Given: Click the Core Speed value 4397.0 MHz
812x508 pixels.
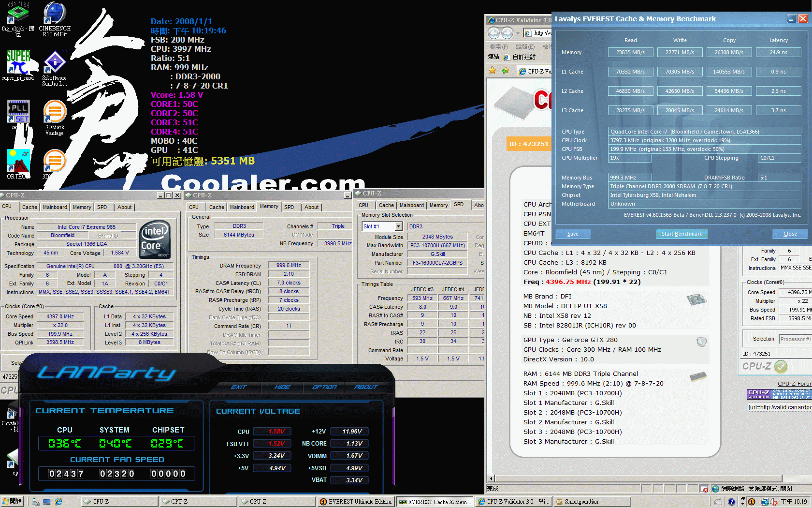Looking at the screenshot, I should [60, 316].
